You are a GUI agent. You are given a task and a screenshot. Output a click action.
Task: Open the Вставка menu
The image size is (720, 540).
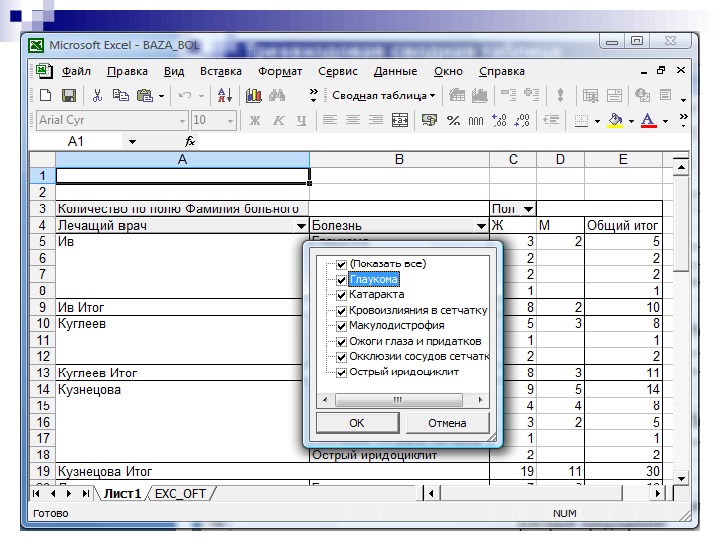[220, 71]
